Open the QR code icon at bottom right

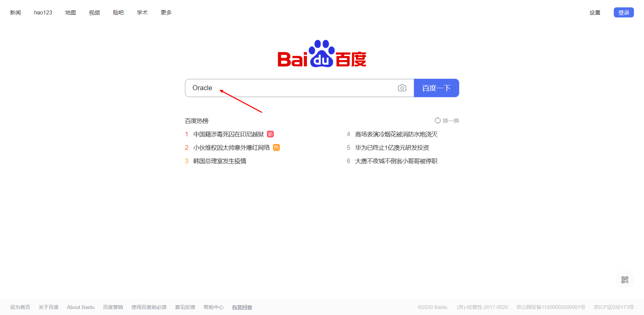[625, 280]
